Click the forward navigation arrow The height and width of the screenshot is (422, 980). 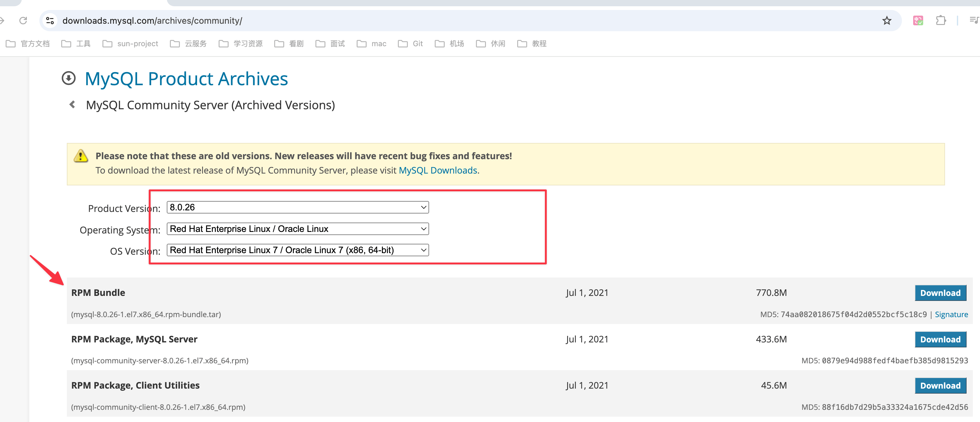(2, 21)
